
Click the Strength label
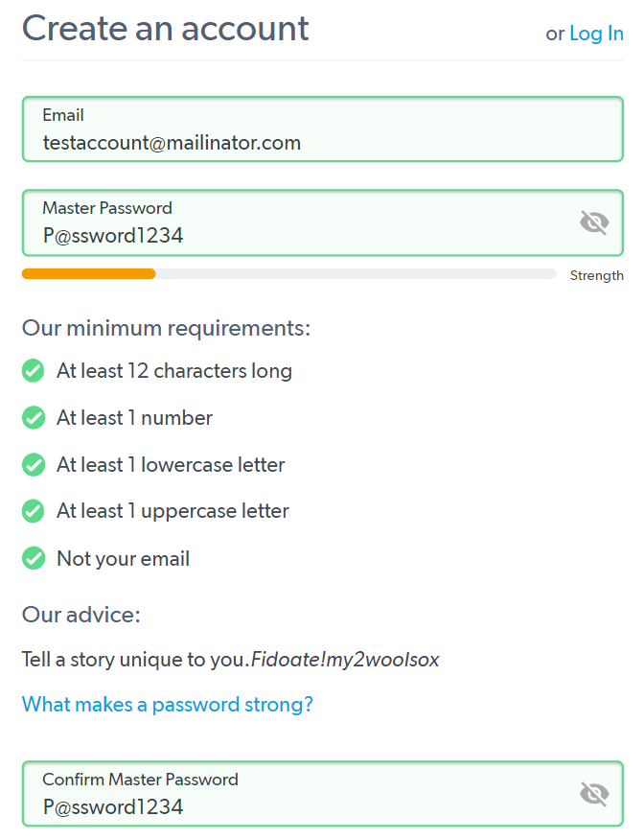tap(596, 275)
